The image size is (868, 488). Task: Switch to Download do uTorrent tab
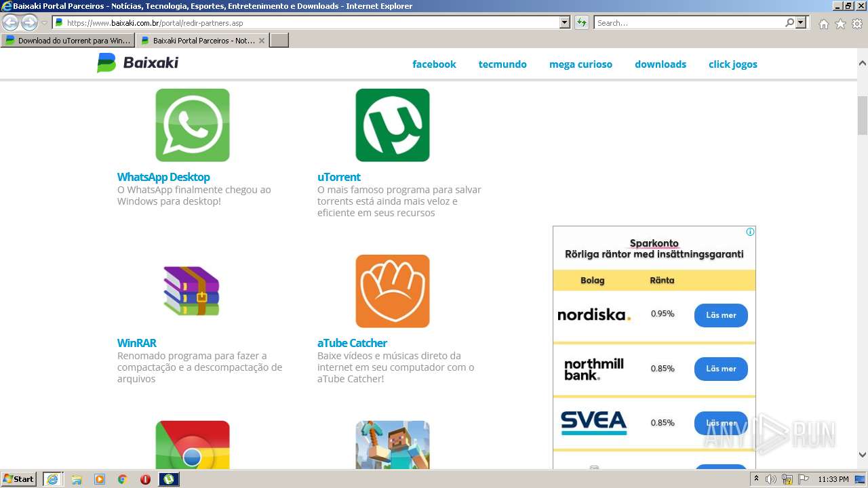(68, 41)
